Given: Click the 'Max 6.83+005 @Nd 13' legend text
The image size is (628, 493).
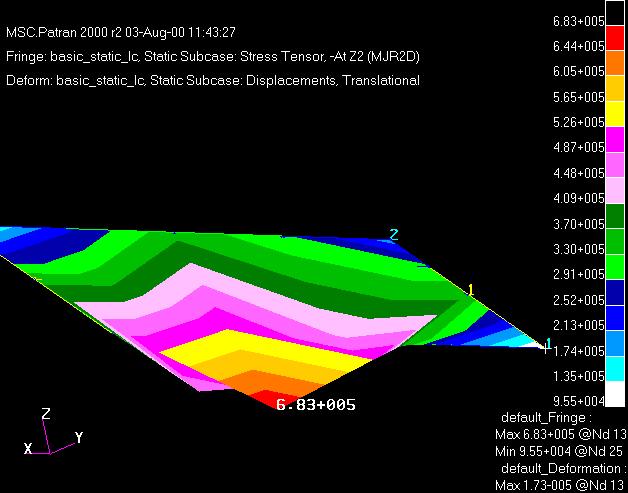Looking at the screenshot, I should coord(561,435).
